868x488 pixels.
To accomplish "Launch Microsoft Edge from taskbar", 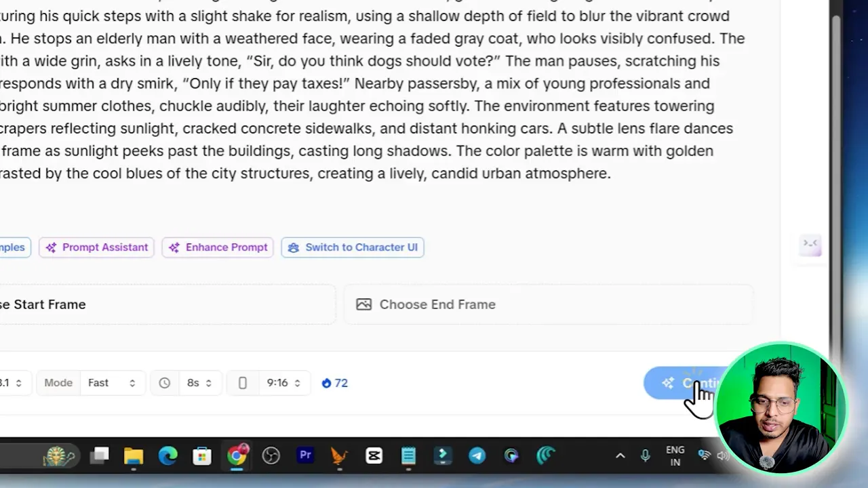I will (x=168, y=456).
